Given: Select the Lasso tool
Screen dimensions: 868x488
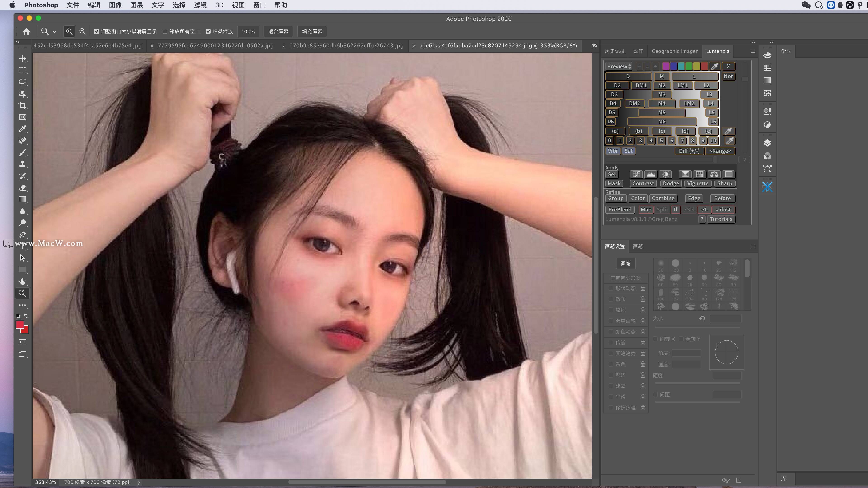Looking at the screenshot, I should coord(23,82).
